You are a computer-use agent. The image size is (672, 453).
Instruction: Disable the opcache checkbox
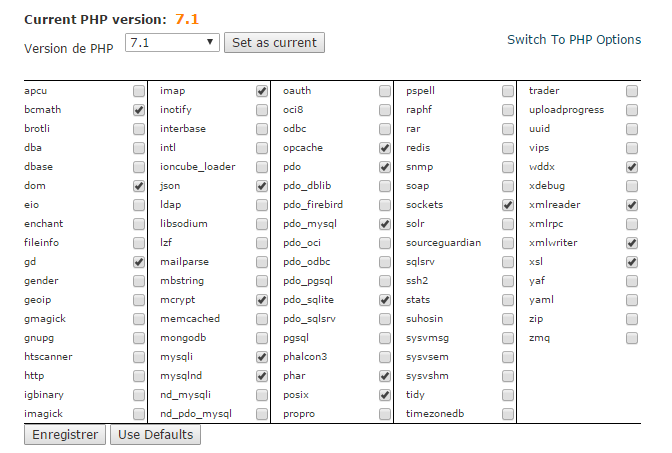[385, 148]
